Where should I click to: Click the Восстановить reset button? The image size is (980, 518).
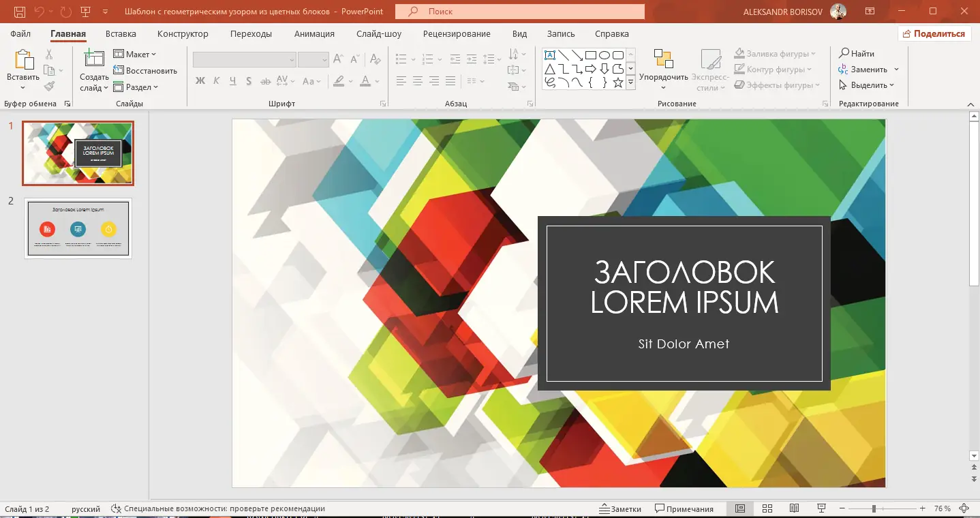pos(145,70)
